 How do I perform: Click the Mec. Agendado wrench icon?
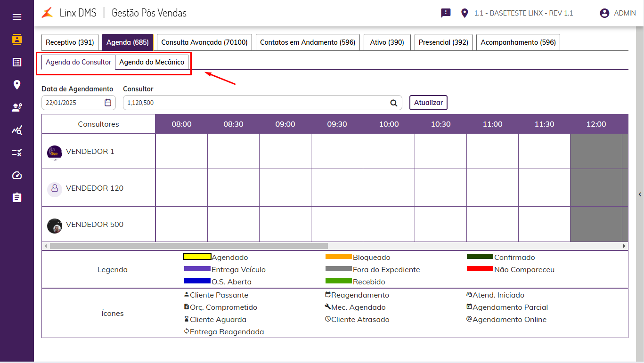click(328, 307)
